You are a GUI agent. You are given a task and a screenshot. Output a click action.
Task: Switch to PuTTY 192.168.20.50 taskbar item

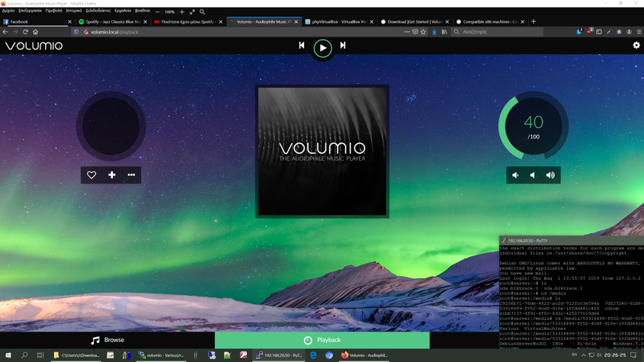coord(279,355)
